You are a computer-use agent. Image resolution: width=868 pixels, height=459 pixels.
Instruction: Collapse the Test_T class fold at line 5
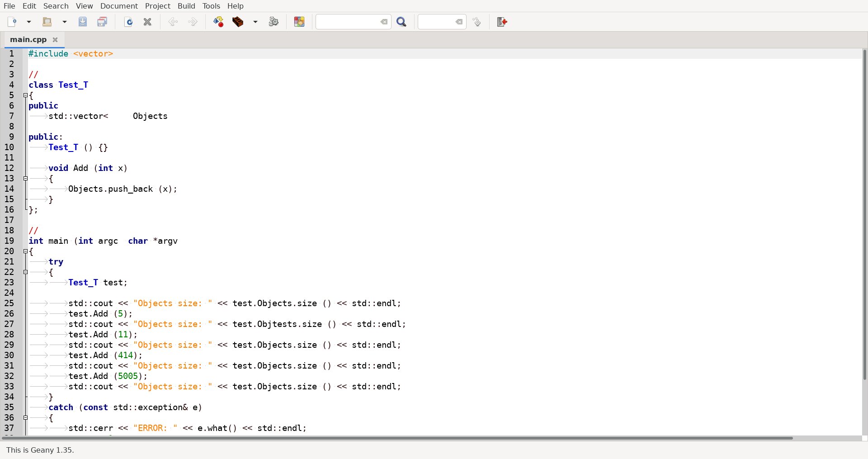click(x=26, y=95)
